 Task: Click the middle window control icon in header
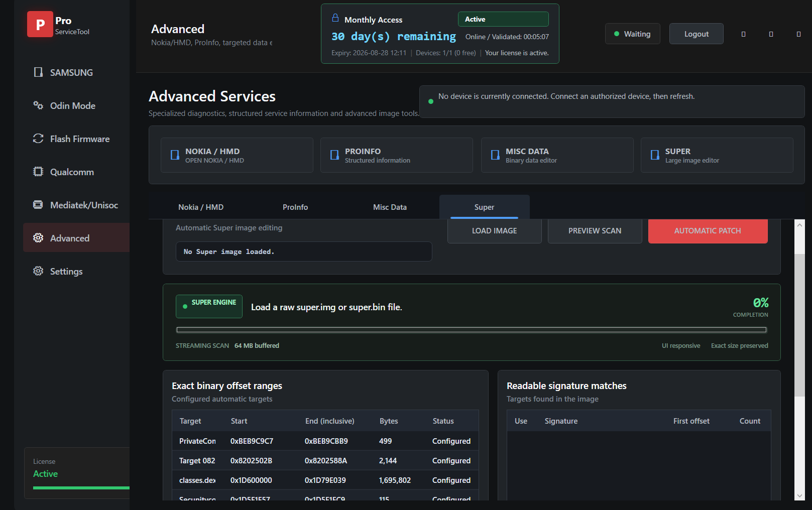(771, 34)
